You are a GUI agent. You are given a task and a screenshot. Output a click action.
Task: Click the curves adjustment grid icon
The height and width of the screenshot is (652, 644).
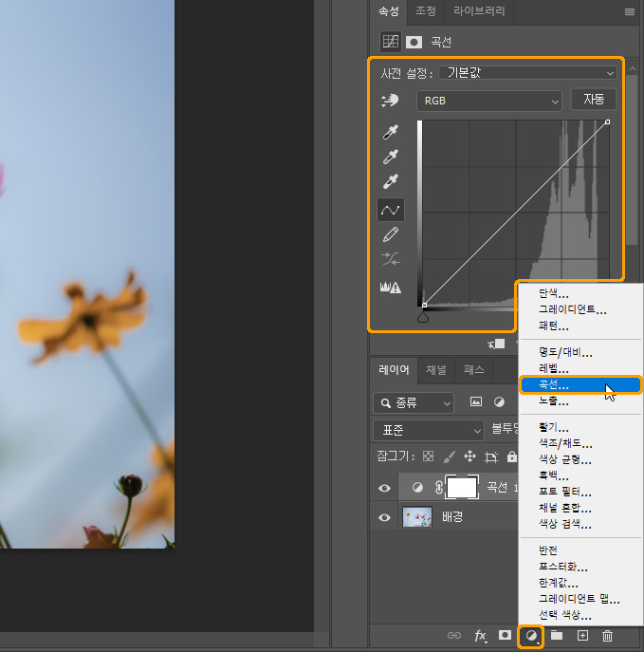click(390, 42)
